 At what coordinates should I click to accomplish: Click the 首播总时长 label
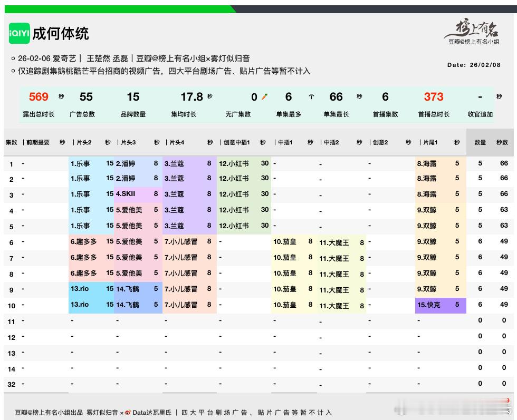[434, 114]
